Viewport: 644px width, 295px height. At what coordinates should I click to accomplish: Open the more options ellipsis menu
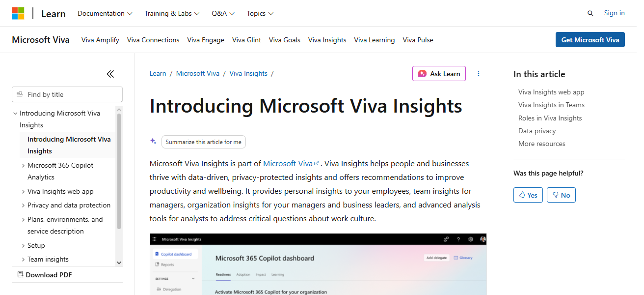[479, 73]
